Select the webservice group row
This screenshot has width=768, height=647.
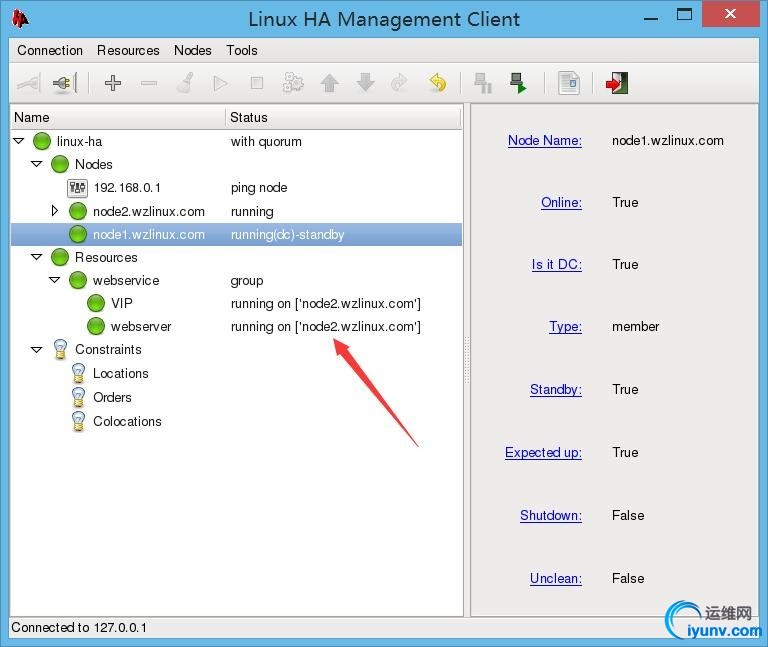coord(236,280)
